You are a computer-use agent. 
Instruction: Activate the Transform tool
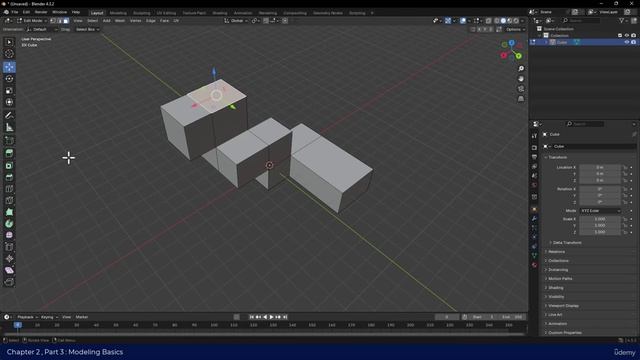coord(9,102)
